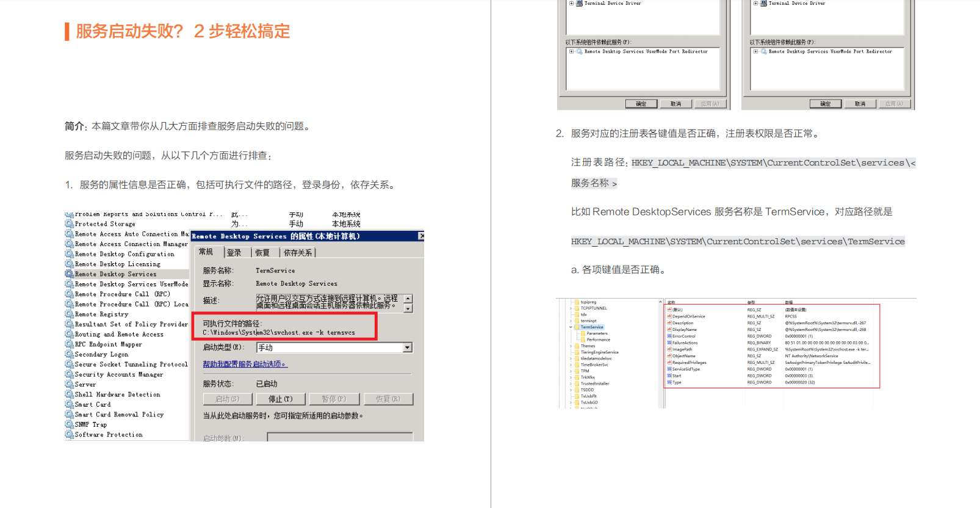Click the binary icon of FailureActions value

[669, 343]
